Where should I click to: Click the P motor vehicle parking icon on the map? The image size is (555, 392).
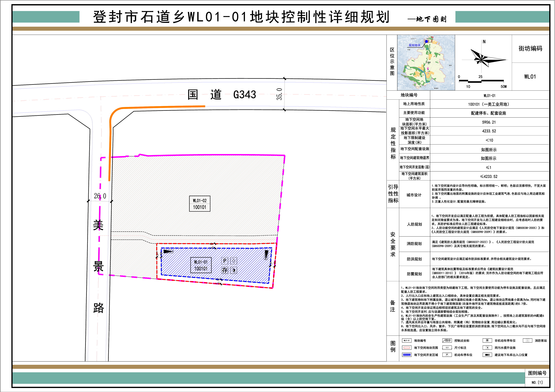225,261
